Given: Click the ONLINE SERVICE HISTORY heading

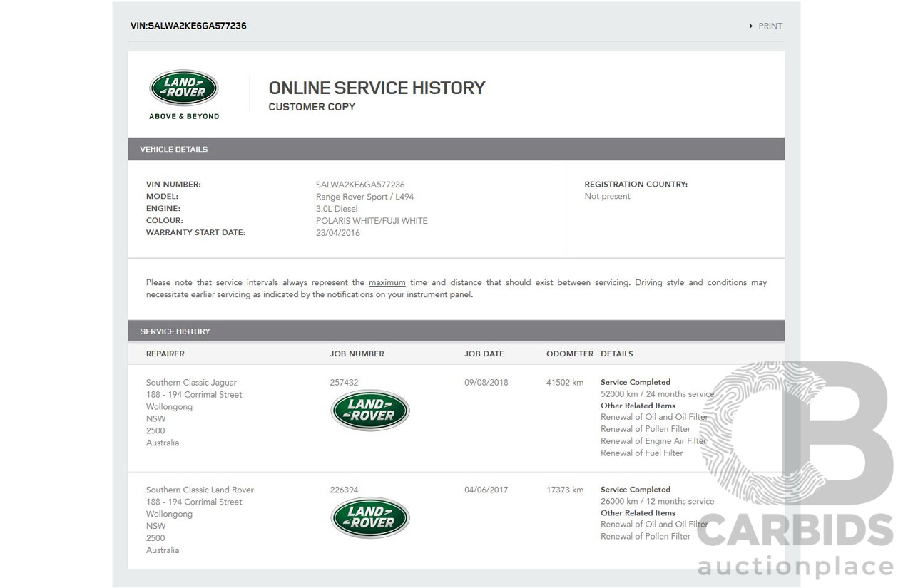Looking at the screenshot, I should [x=377, y=88].
